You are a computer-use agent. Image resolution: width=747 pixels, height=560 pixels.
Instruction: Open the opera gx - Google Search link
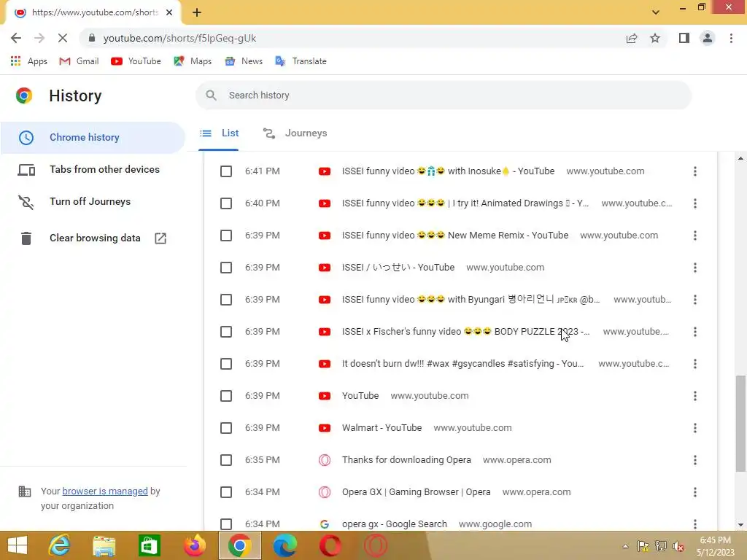(x=394, y=524)
